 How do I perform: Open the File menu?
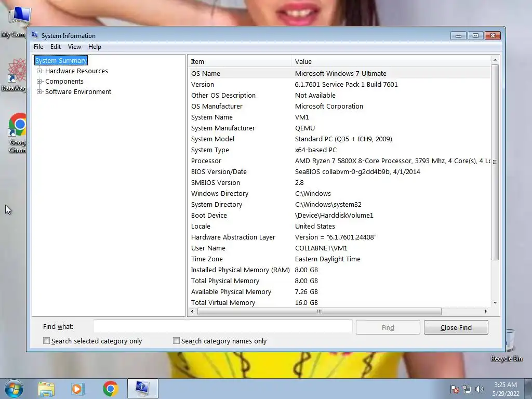pyautogui.click(x=38, y=46)
